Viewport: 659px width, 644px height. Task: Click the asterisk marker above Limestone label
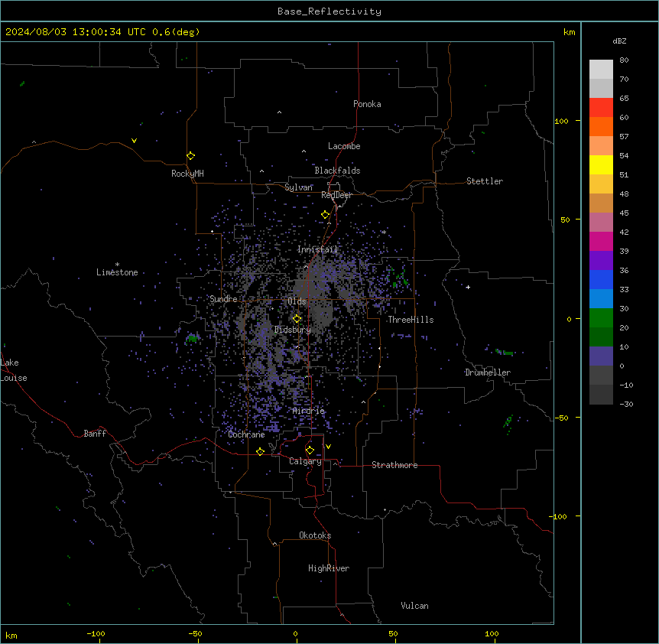pos(117,265)
